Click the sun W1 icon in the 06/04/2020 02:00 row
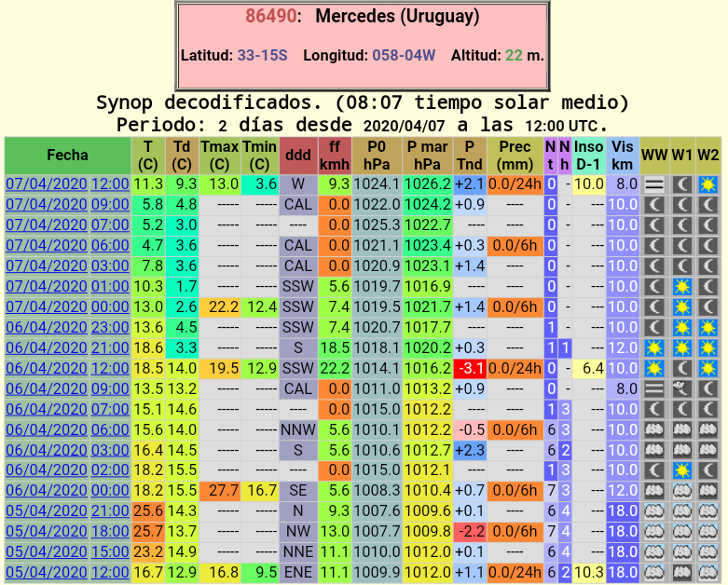 pos(682,469)
